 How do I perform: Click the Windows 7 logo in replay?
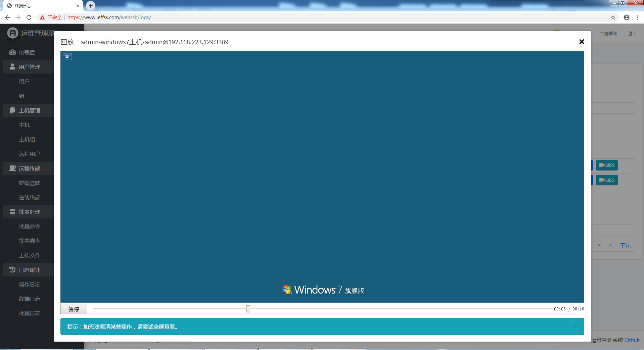click(323, 290)
